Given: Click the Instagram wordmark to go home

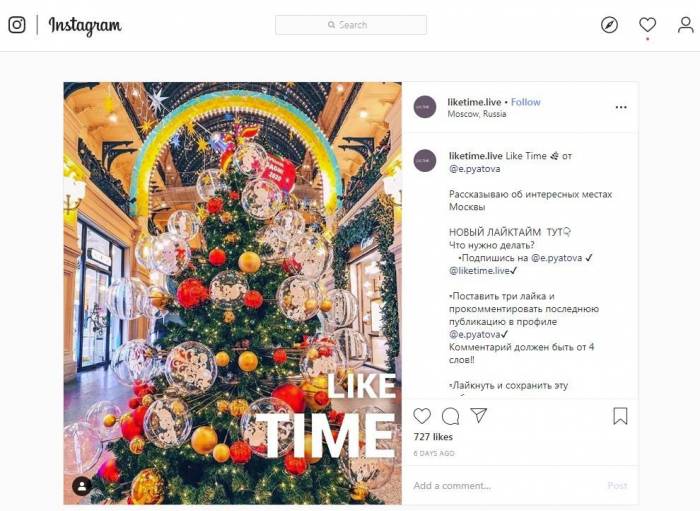Looking at the screenshot, I should (85, 26).
